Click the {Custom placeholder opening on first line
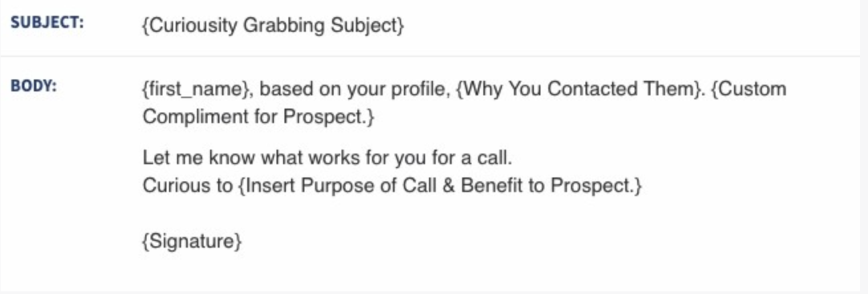 (748, 89)
